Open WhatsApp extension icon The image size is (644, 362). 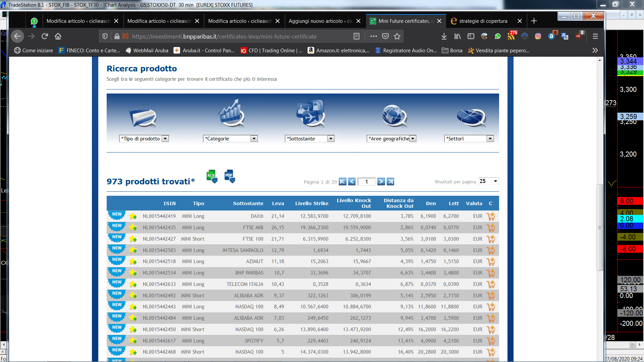tap(498, 36)
